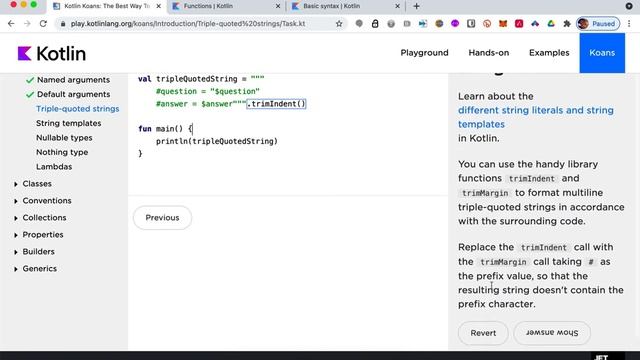Open a new browser tab
Screen dimensions: 640x360
[416, 6]
